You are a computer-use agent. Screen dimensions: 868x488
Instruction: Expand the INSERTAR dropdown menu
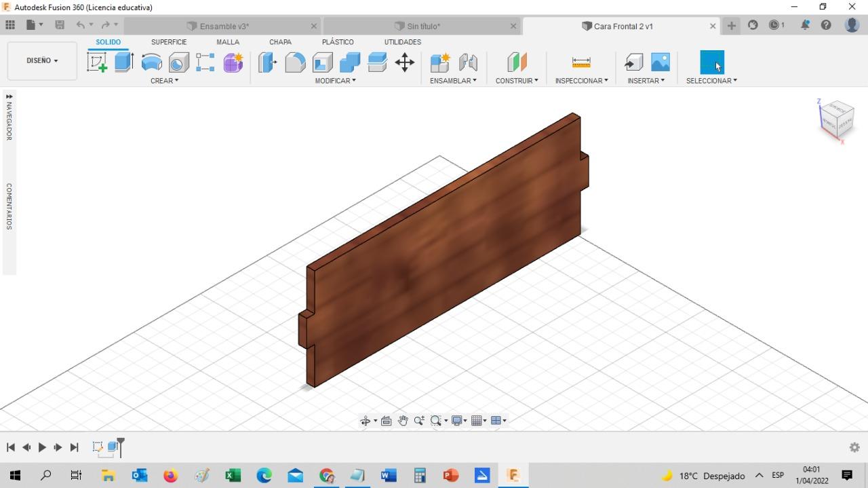point(646,81)
